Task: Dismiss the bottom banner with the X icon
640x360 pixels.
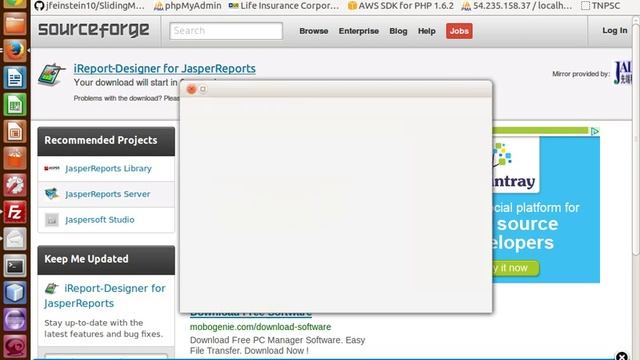Action: (621, 357)
